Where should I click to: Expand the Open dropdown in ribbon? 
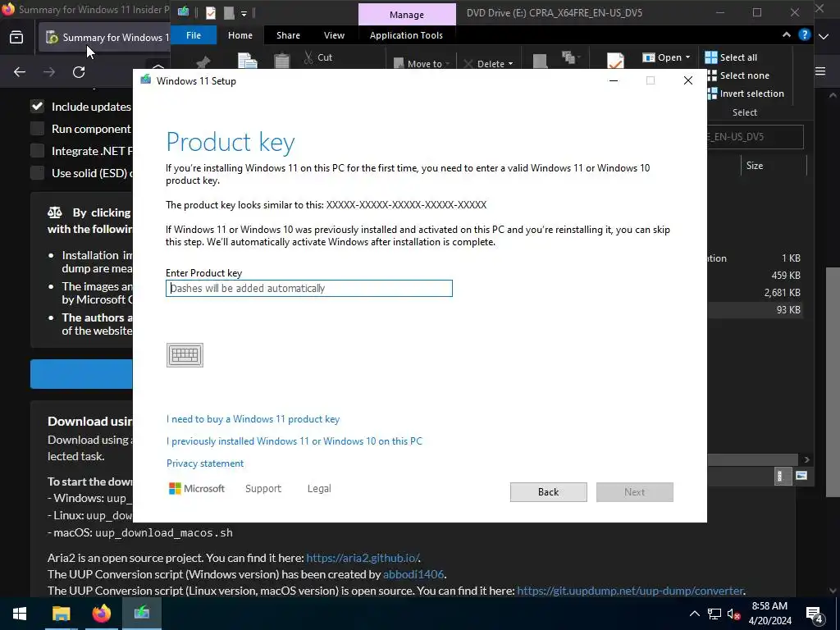pyautogui.click(x=688, y=57)
